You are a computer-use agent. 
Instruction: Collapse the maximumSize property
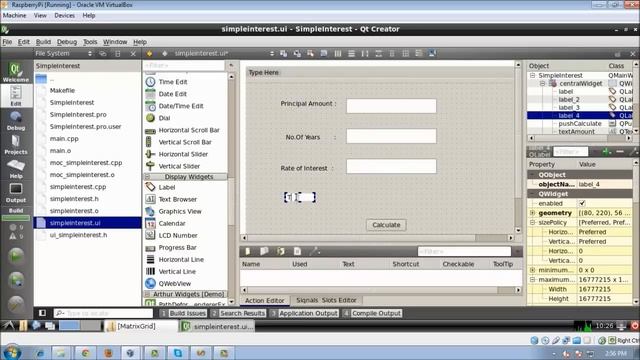tap(533, 280)
